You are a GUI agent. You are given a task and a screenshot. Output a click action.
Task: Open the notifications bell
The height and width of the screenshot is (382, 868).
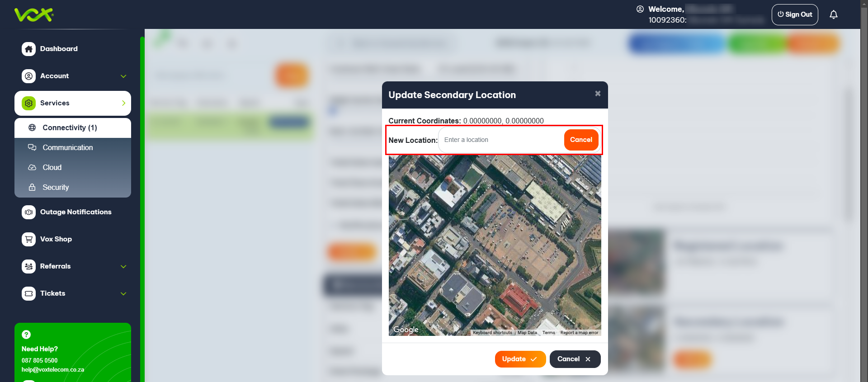tap(833, 15)
